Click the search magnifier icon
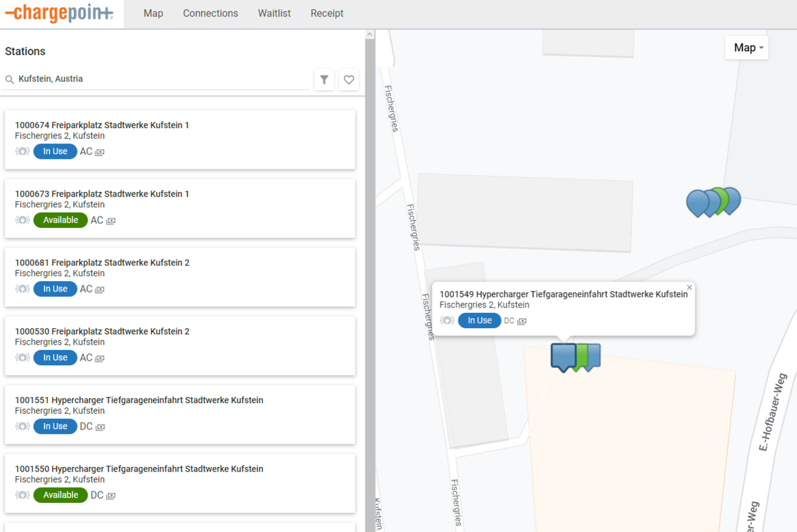Viewport: 797px width, 532px height. (10, 79)
